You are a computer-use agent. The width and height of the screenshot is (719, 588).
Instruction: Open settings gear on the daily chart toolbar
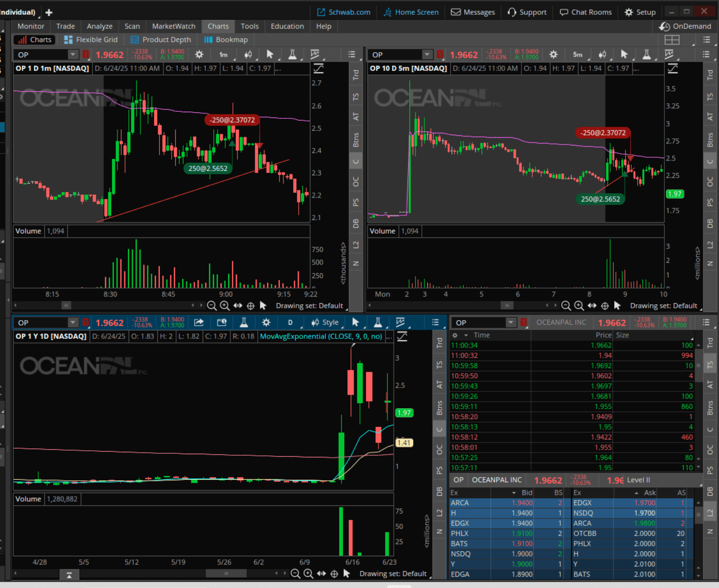point(266,322)
